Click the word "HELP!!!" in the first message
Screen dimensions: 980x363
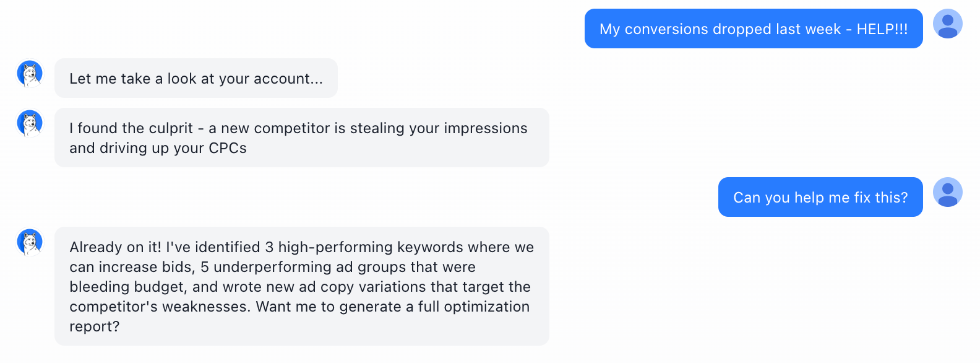pyautogui.click(x=882, y=29)
